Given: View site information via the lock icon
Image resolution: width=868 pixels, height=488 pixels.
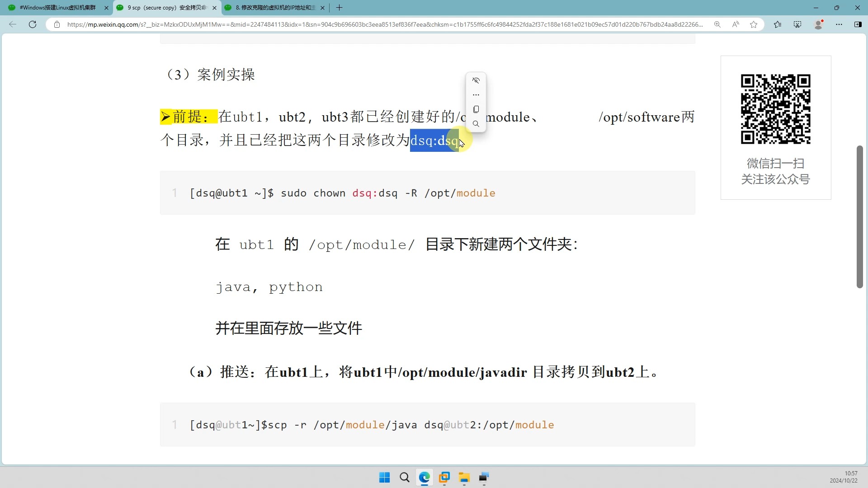Looking at the screenshot, I should [x=57, y=24].
